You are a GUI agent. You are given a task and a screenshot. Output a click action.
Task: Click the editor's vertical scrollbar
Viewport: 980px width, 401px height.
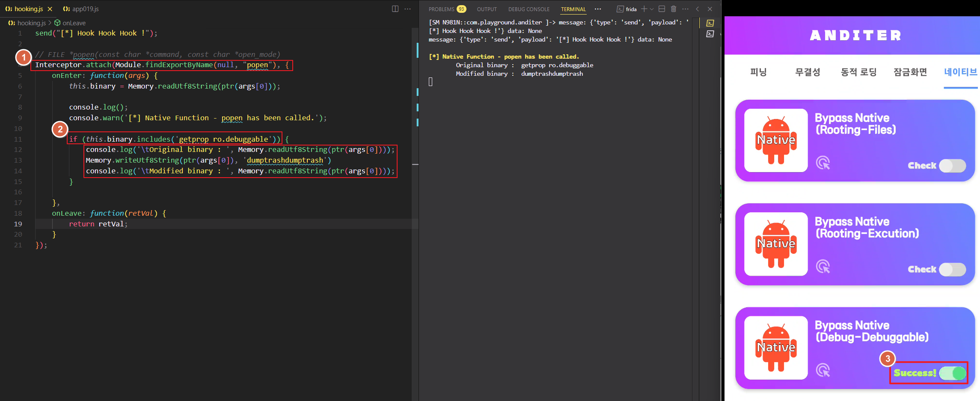click(415, 214)
